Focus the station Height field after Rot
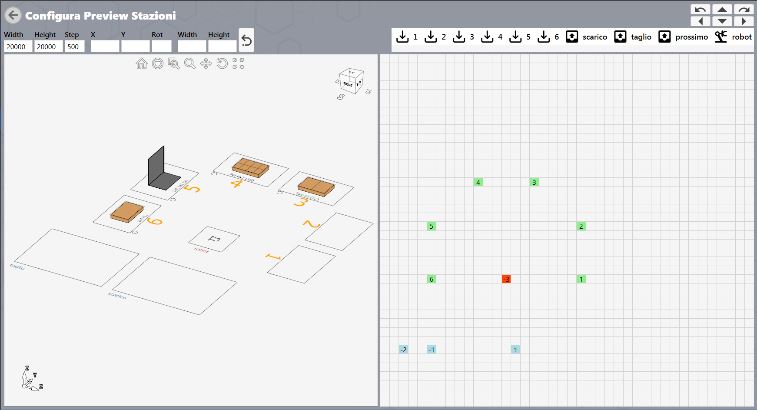Screen dimensions: 757x410 [222, 46]
